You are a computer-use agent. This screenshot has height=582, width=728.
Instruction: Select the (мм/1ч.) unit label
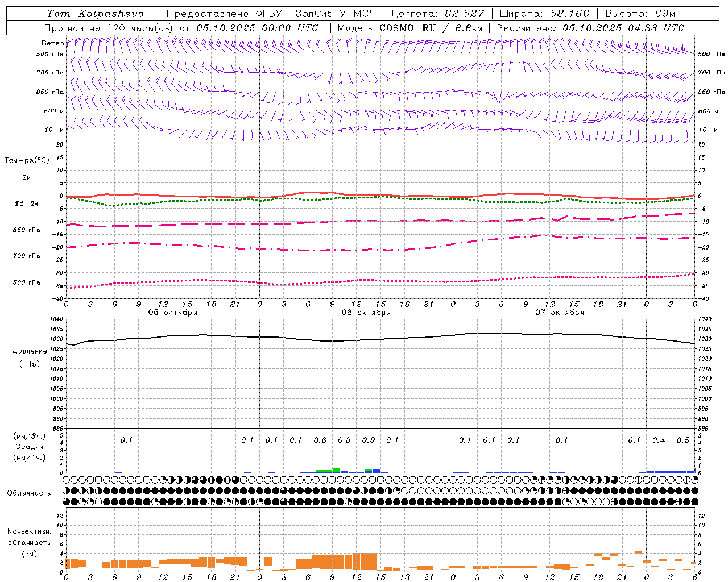(30, 458)
